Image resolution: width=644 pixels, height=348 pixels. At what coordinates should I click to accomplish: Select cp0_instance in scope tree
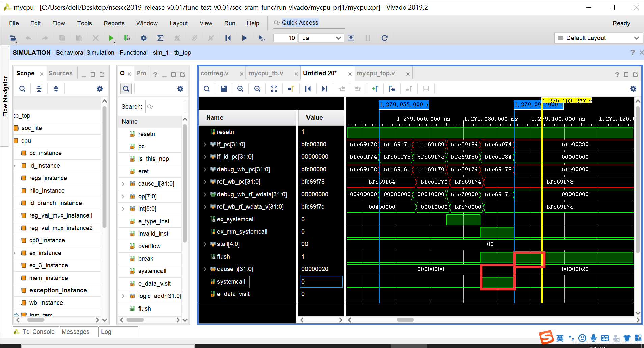click(x=47, y=240)
